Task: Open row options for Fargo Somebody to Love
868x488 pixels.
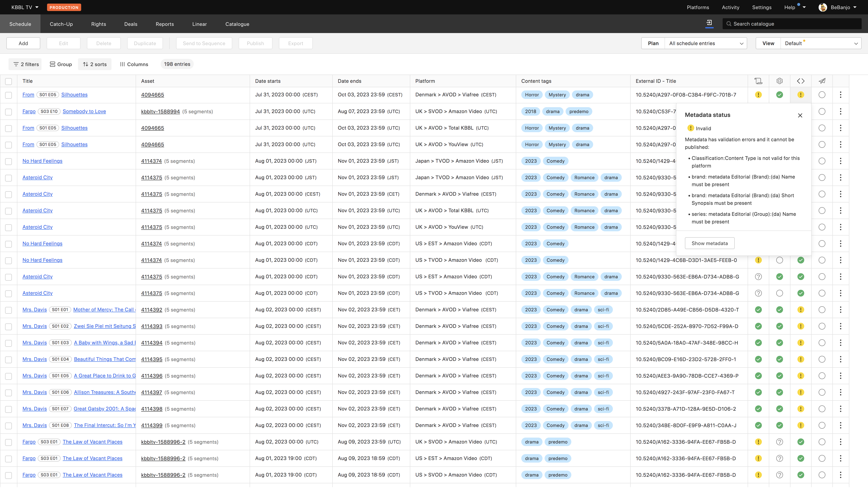Action: click(x=840, y=111)
